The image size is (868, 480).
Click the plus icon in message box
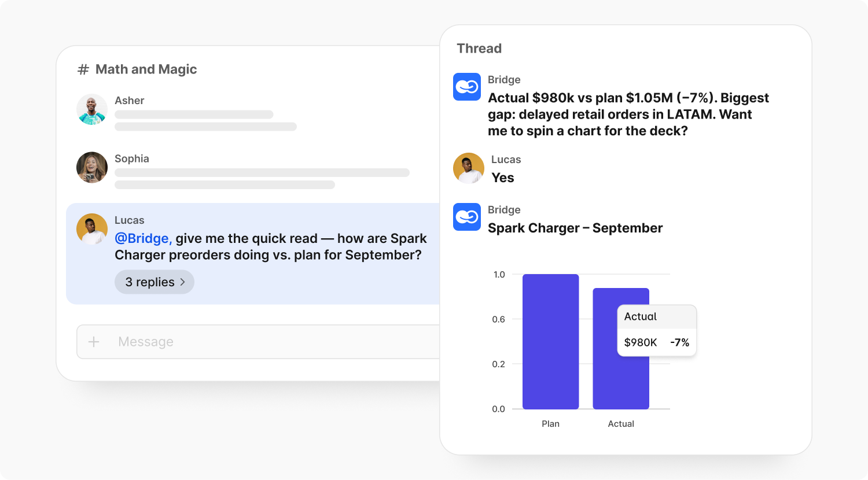(94, 342)
